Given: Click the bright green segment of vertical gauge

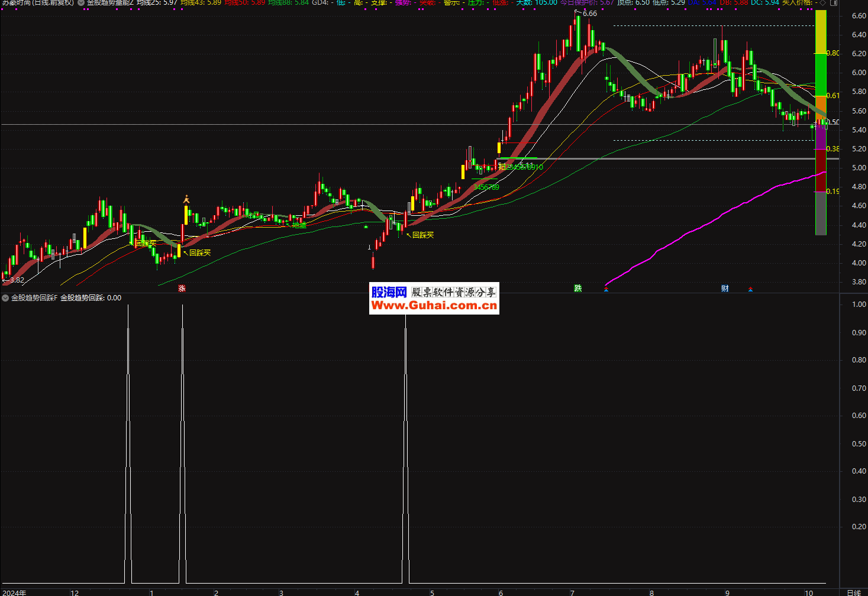Looking at the screenshot, I should [x=821, y=74].
